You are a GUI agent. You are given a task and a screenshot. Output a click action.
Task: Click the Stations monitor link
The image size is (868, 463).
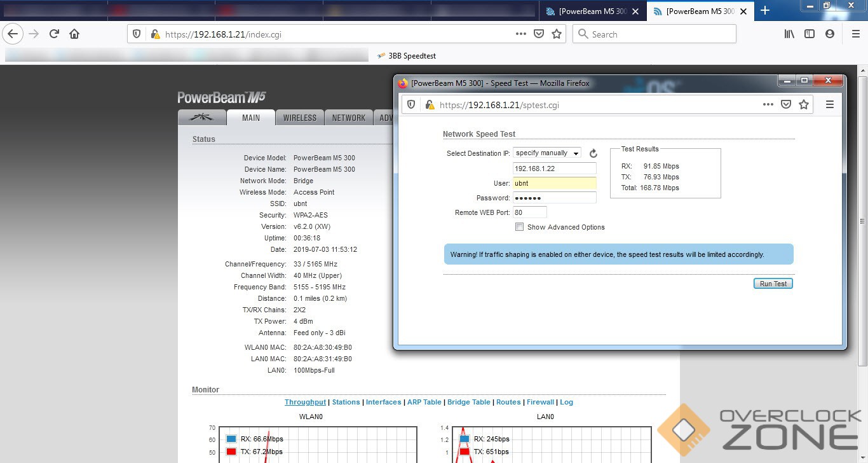click(x=346, y=402)
